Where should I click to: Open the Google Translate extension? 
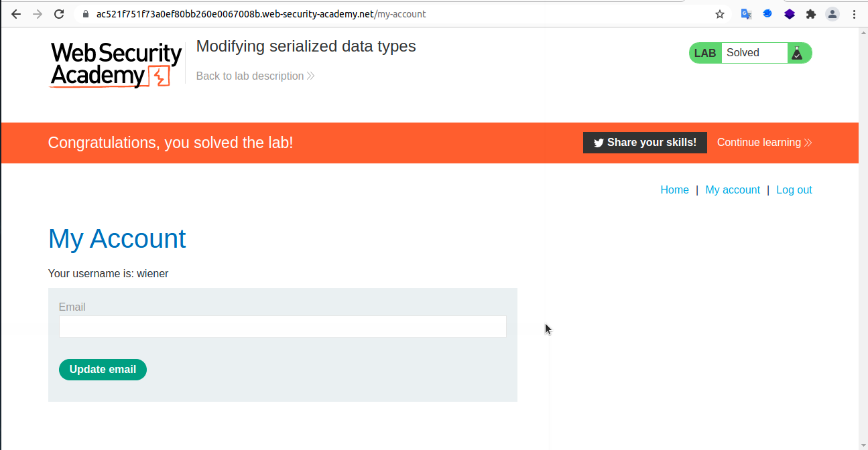(745, 13)
